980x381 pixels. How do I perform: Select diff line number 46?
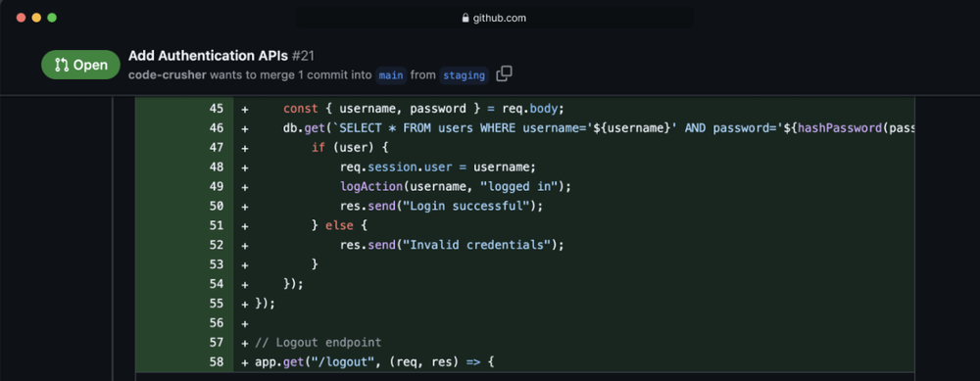coord(216,128)
